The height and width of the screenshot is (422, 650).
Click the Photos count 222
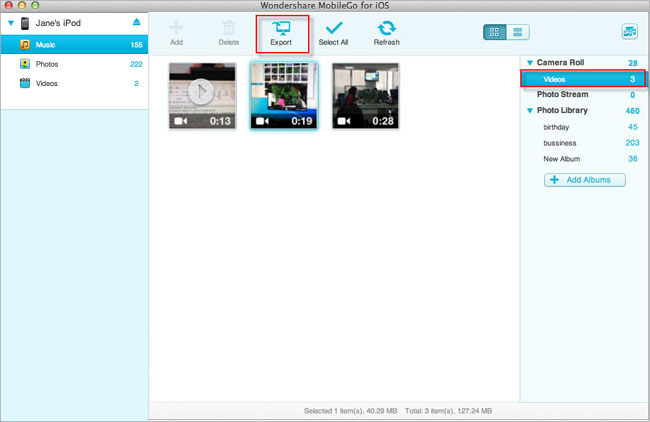coord(136,64)
